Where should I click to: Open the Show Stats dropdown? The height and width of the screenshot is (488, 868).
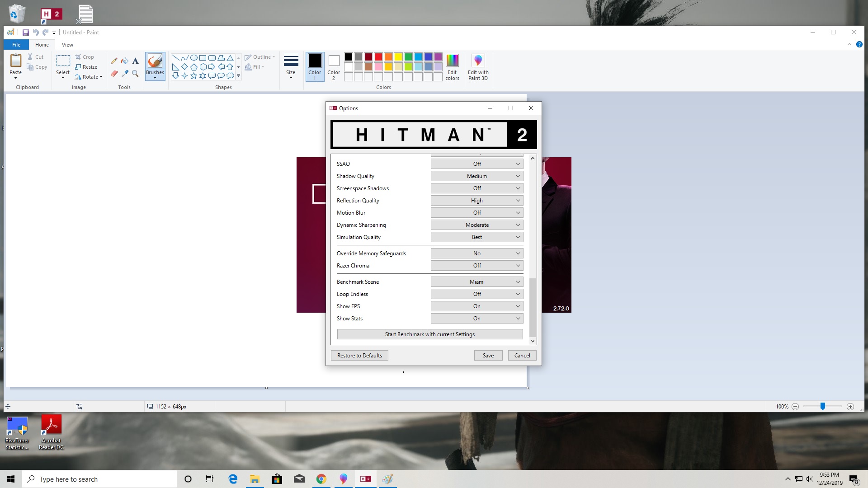point(477,319)
